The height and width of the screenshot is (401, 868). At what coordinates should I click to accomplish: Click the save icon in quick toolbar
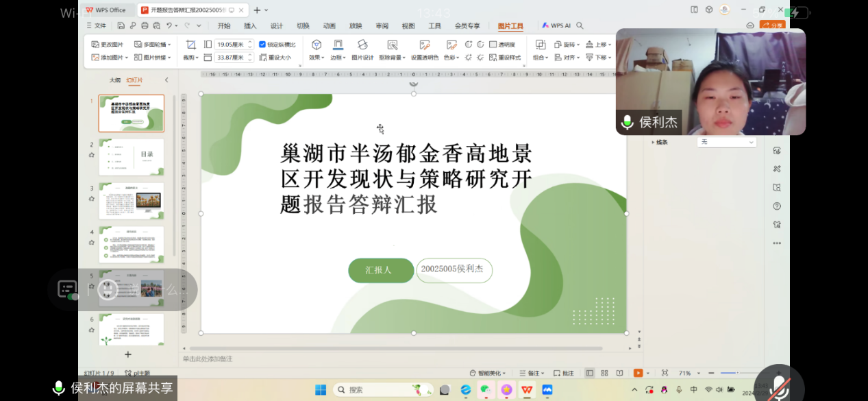point(121,25)
